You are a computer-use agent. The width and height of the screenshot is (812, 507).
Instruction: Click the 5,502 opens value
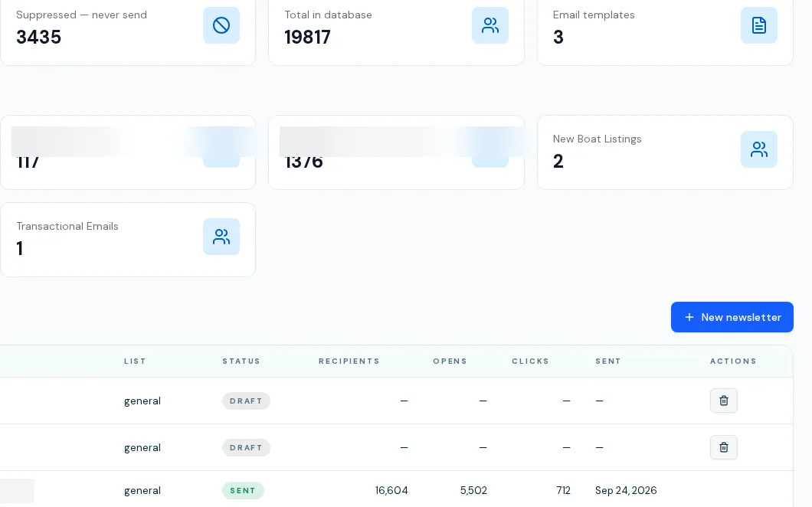point(473,490)
